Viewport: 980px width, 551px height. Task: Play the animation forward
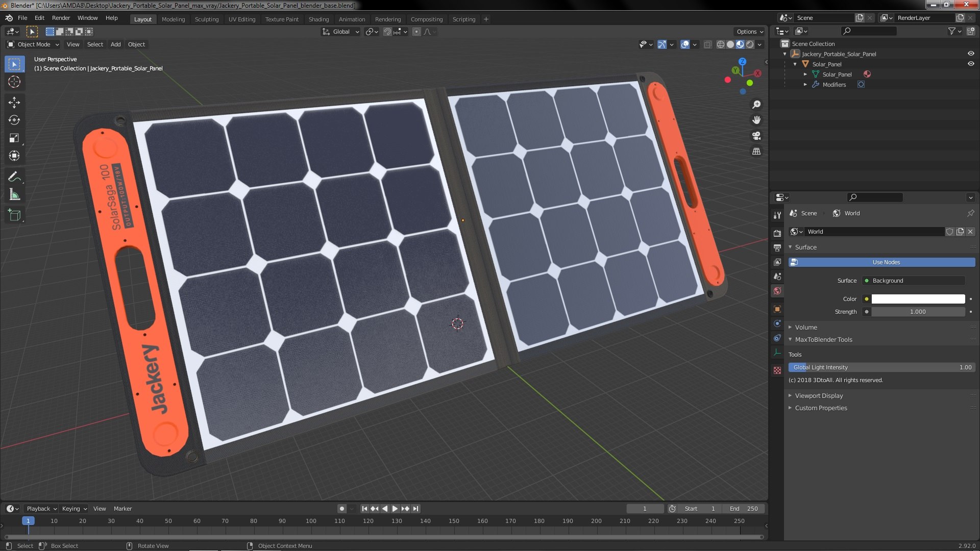(x=395, y=509)
